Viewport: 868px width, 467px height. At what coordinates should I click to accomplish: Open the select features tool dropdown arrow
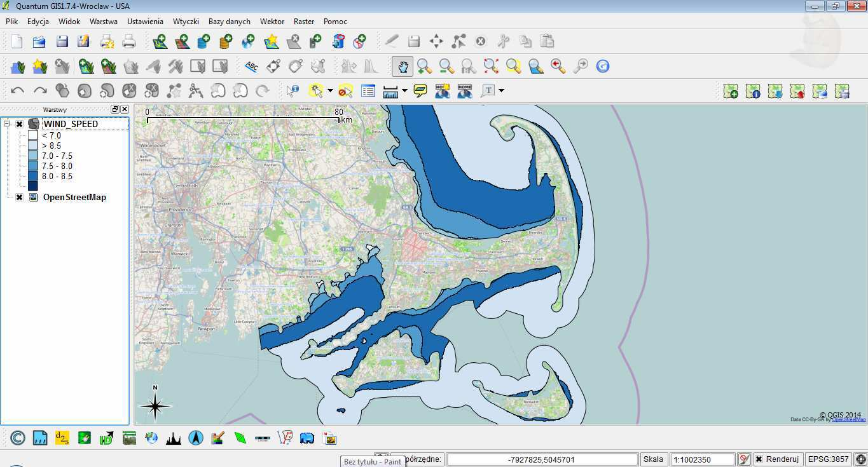330,91
